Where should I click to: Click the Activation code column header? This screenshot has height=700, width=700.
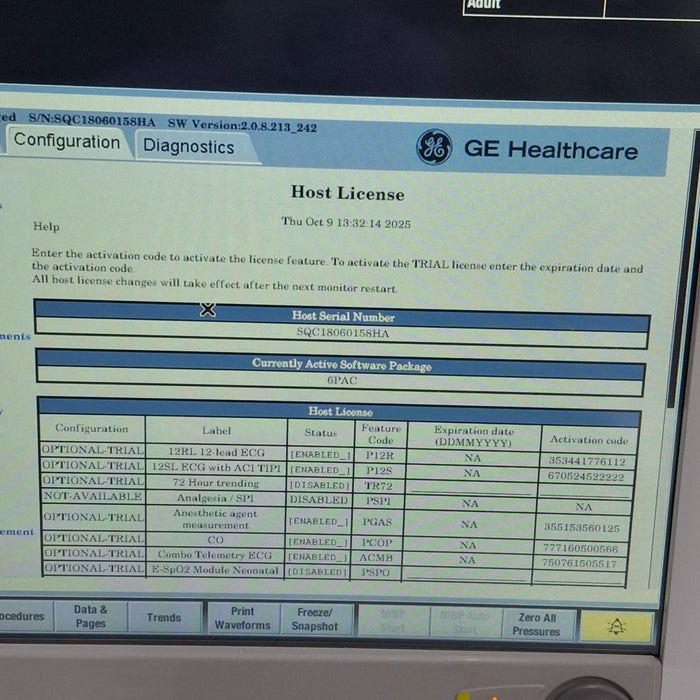(x=589, y=440)
